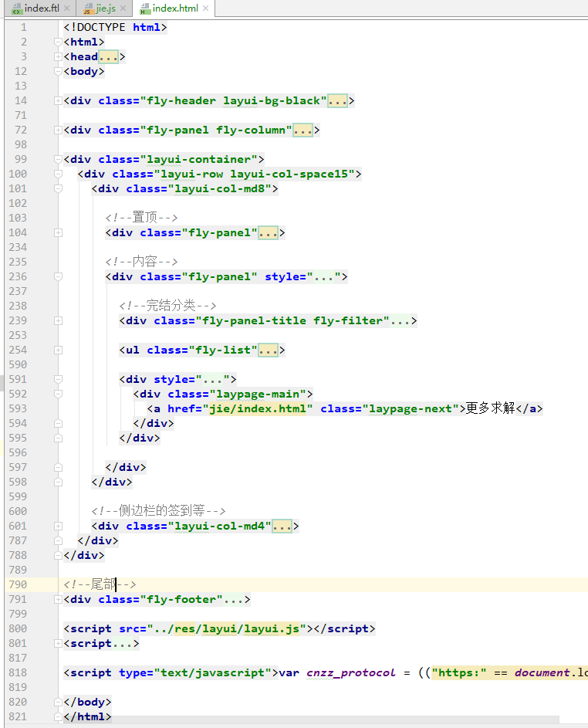The height and width of the screenshot is (728, 588).
Task: Expand the folded layui-col-md4 div on line 601
Action: click(x=58, y=526)
